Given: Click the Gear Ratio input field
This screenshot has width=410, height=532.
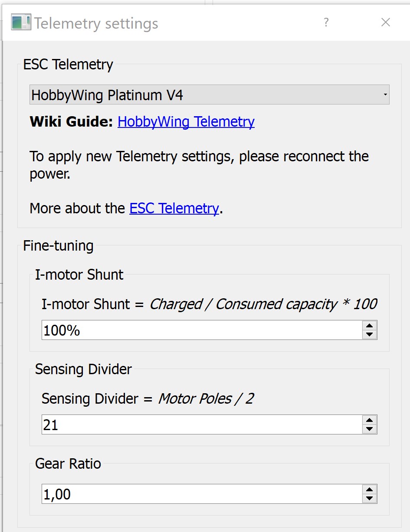Looking at the screenshot, I should click(201, 494).
